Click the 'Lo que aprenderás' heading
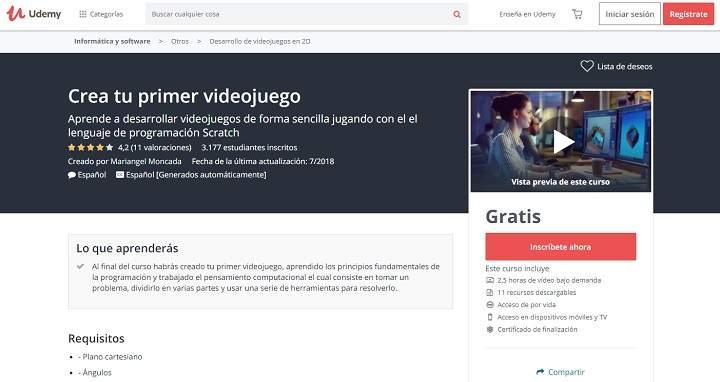Viewport: 720px width, 382px height. (x=127, y=248)
